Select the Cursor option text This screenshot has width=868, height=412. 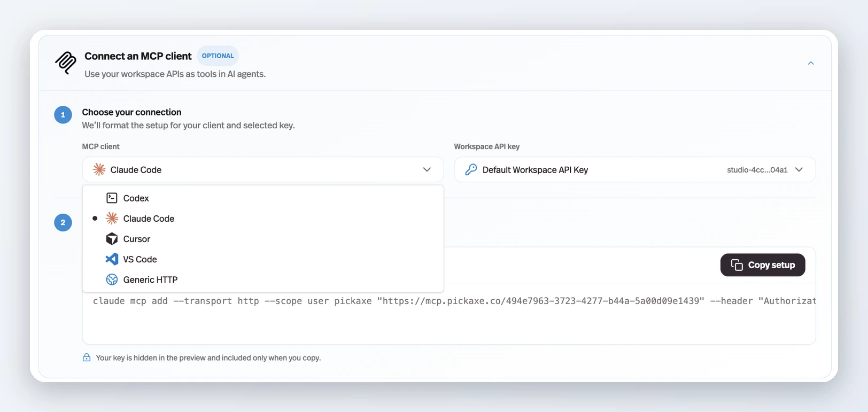tap(137, 239)
